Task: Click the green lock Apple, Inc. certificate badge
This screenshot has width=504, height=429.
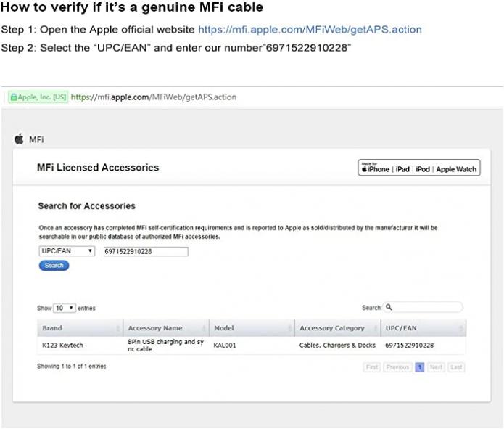Action: coord(38,97)
